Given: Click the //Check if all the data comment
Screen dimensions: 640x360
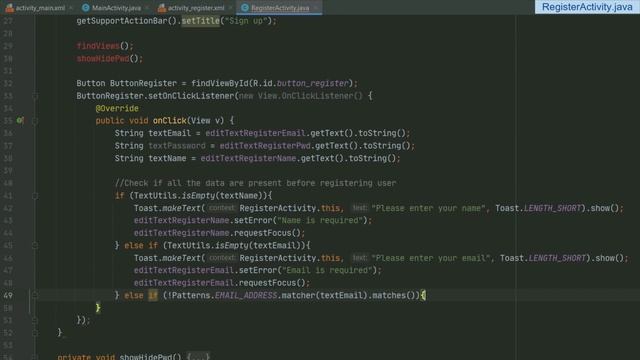Looking at the screenshot, I should (256, 183).
